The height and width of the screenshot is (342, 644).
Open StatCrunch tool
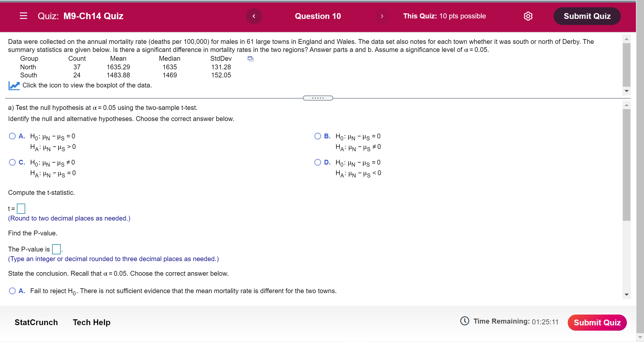36,322
